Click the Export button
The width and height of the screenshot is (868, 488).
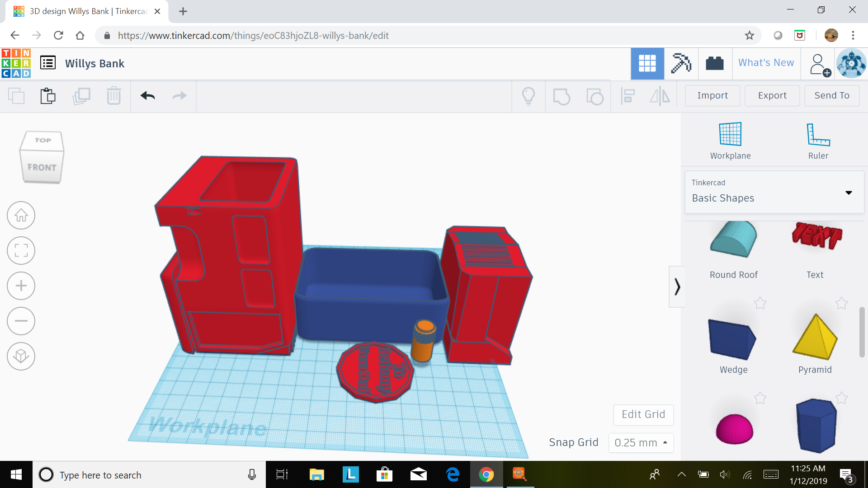(x=772, y=95)
